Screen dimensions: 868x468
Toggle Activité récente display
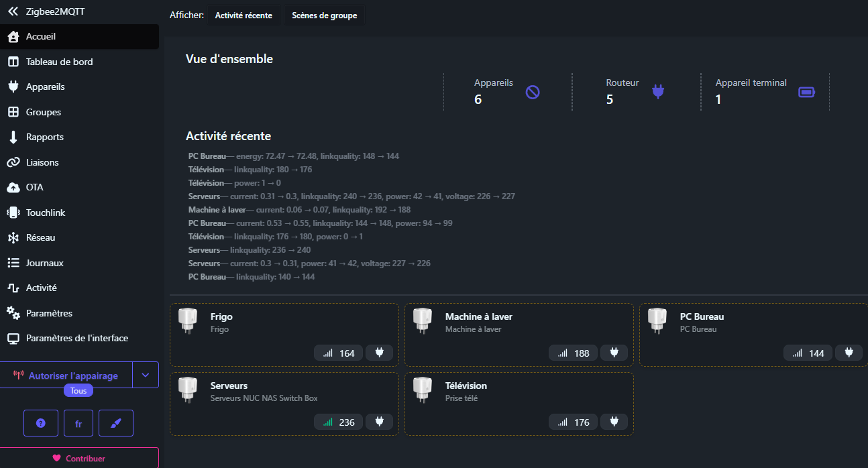click(243, 15)
